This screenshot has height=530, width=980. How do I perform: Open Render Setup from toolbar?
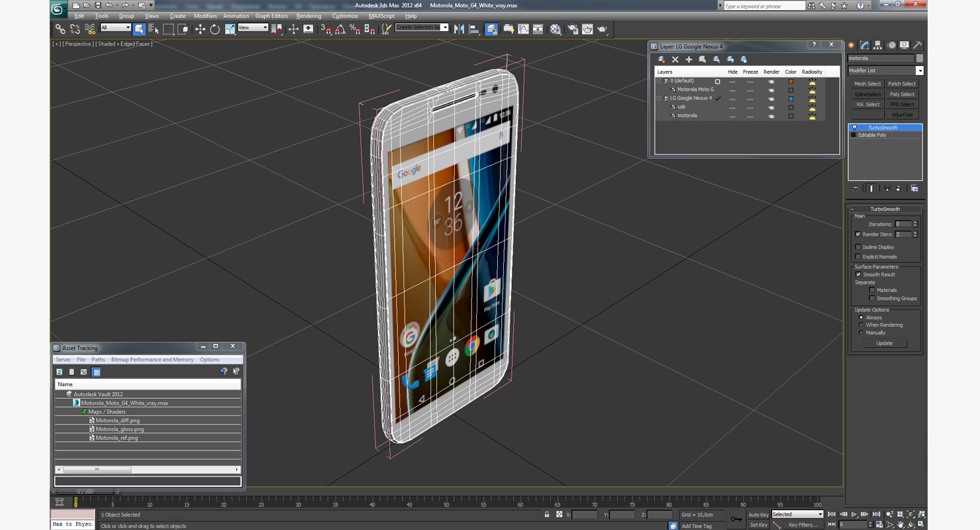pos(572,29)
